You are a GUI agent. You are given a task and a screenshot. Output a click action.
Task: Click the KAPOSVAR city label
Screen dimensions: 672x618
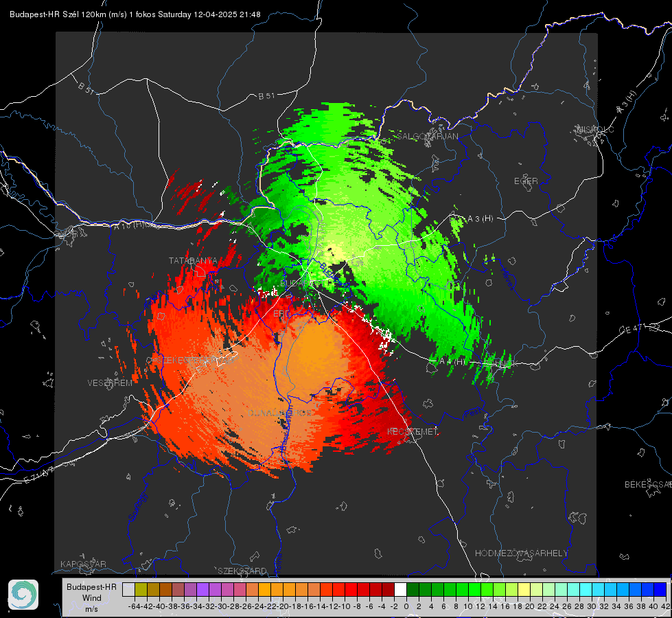[83, 564]
